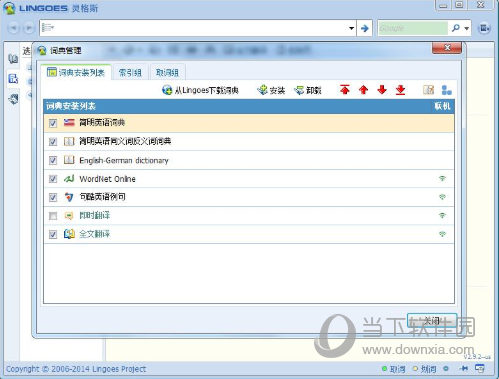The image size is (499, 379).
Task: Switch to 词典安装列表 tab
Action: 76,72
